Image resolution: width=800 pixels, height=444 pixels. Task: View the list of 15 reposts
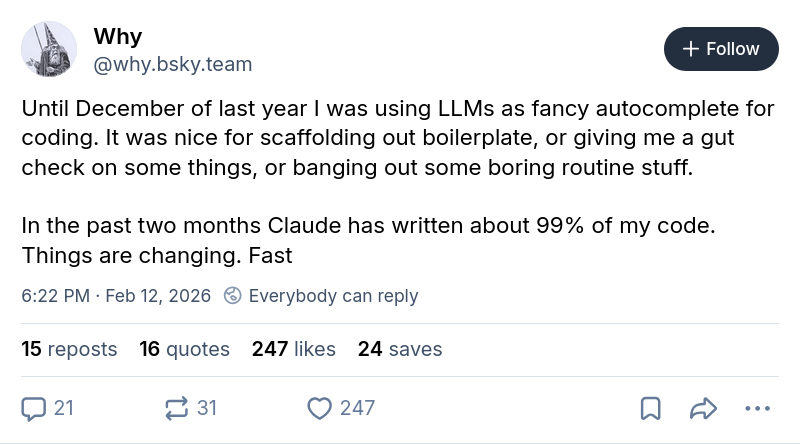69,349
